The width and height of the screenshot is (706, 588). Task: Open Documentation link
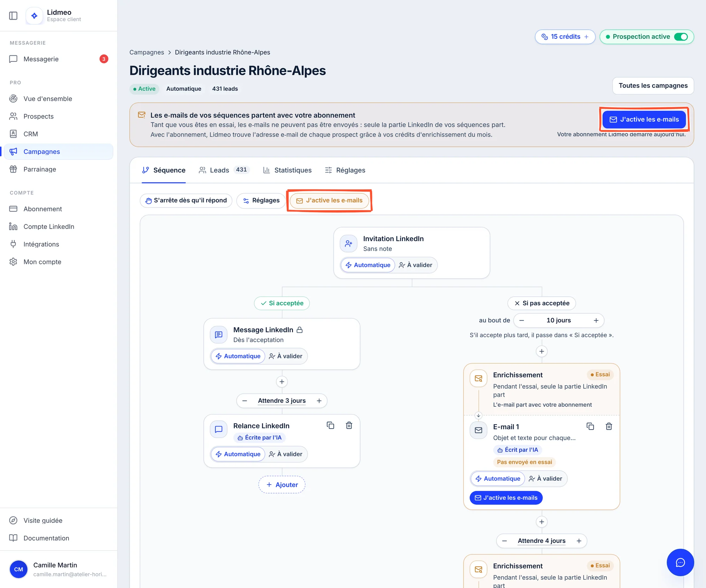[59, 538]
